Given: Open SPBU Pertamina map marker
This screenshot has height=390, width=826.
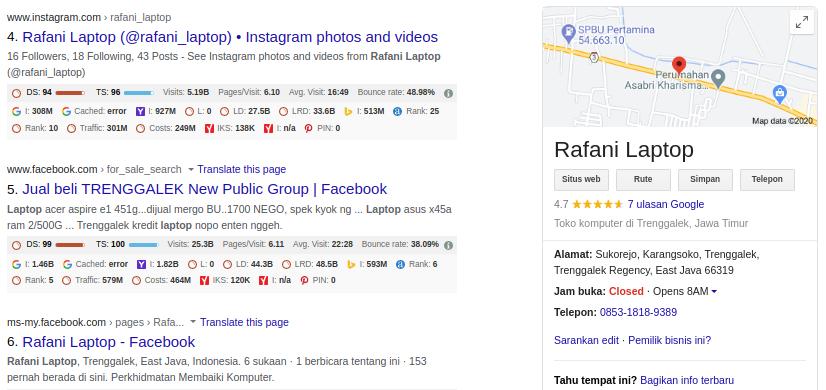Looking at the screenshot, I should pyautogui.click(x=568, y=33).
